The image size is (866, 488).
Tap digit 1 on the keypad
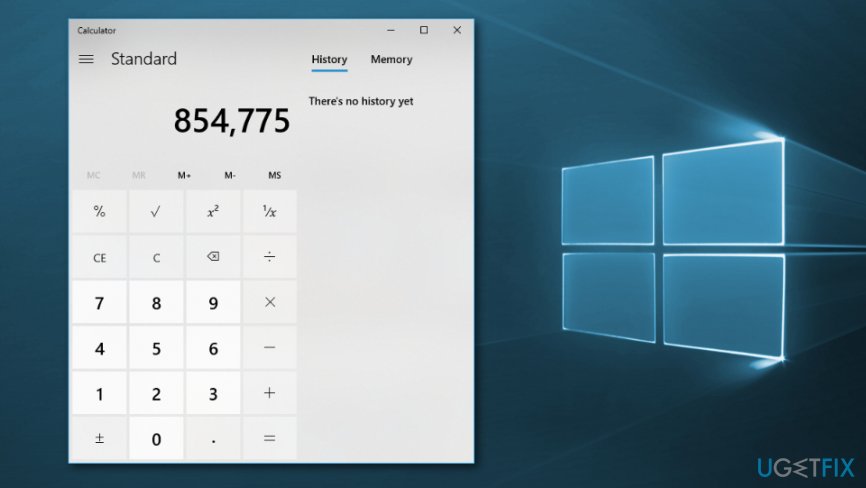click(99, 393)
